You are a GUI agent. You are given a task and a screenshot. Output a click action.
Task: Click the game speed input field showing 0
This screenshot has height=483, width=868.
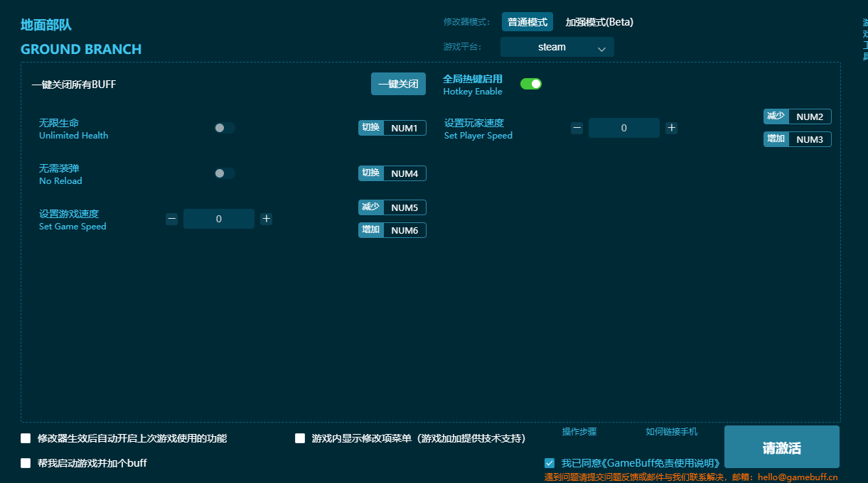pos(218,218)
